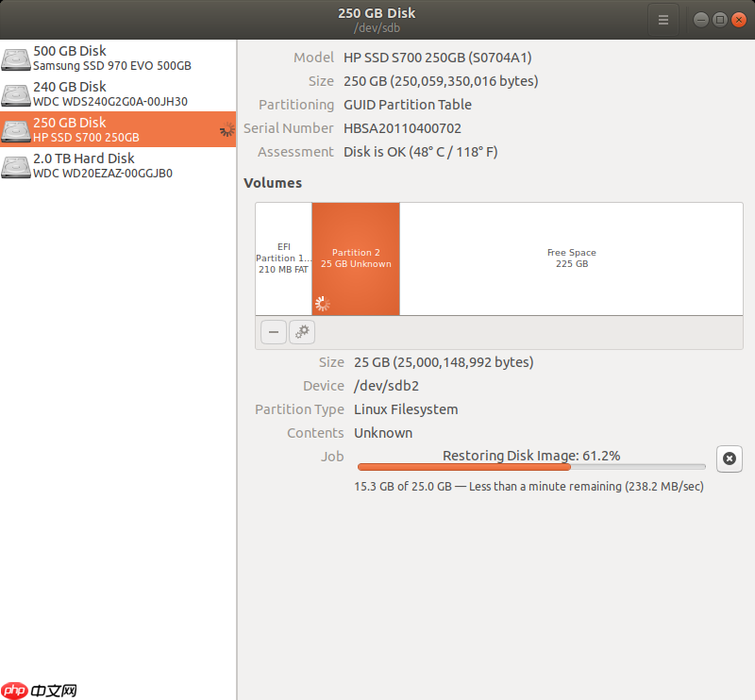
Task: Click the delete partition minus button
Action: point(274,332)
